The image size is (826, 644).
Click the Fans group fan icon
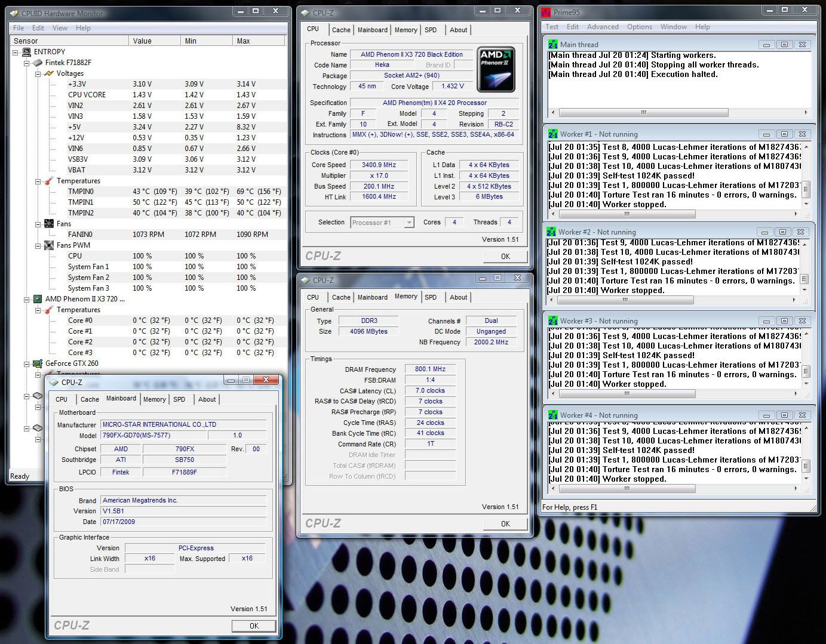coord(48,224)
